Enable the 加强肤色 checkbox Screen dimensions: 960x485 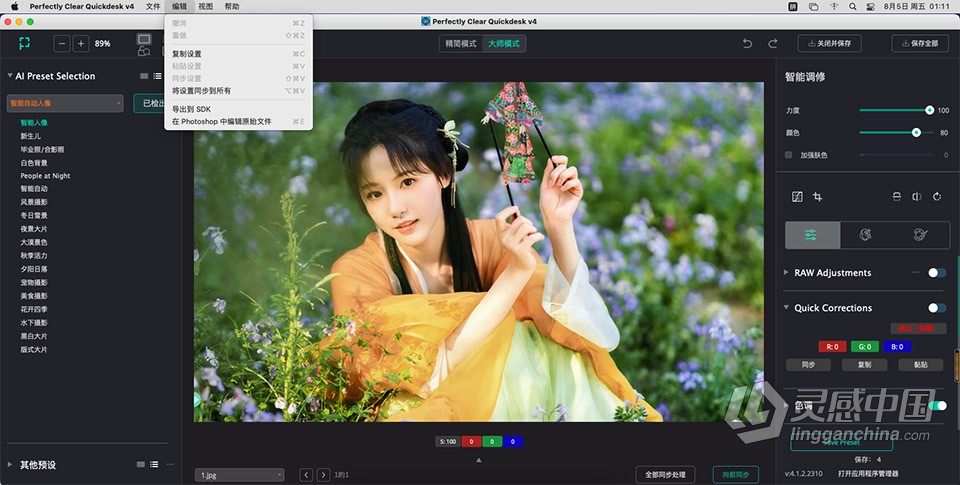(789, 155)
